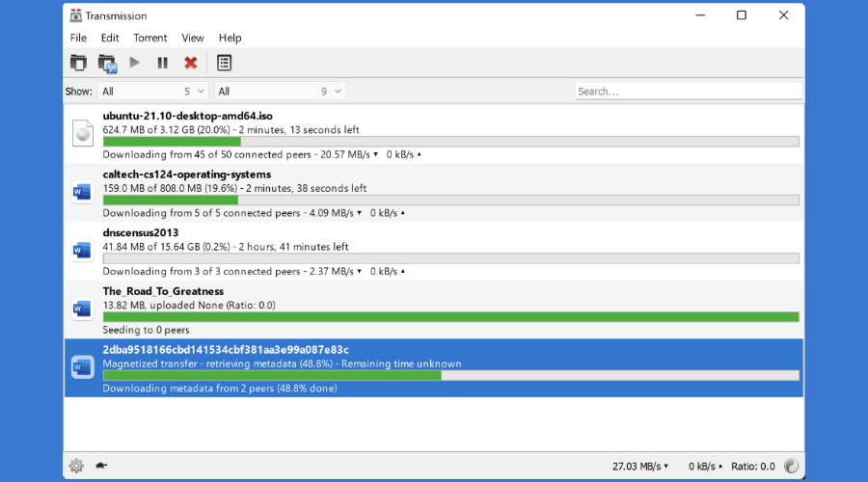Screen dimensions: 868x482
Task: Click '41.84 MB of 15.64 GB (0.2%)' text
Action: click(166, 247)
